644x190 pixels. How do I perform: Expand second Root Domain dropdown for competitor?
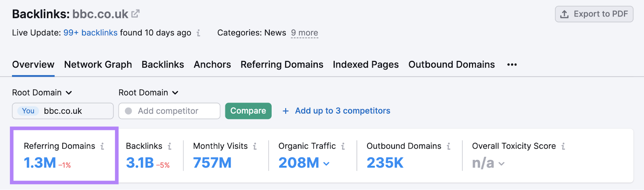[x=149, y=93]
